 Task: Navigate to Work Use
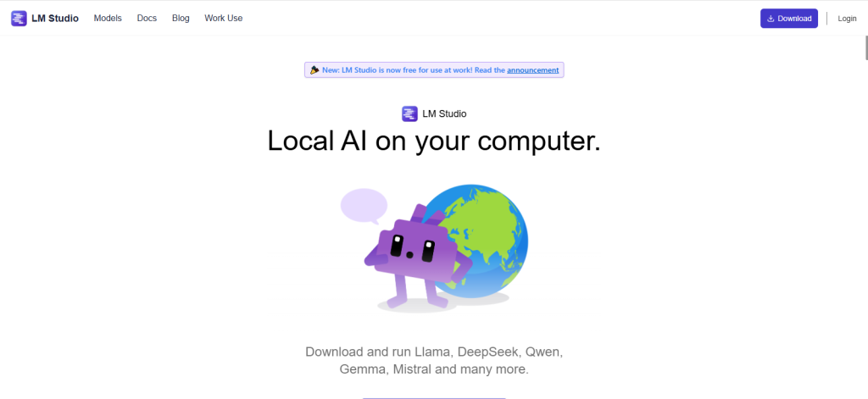pyautogui.click(x=223, y=19)
